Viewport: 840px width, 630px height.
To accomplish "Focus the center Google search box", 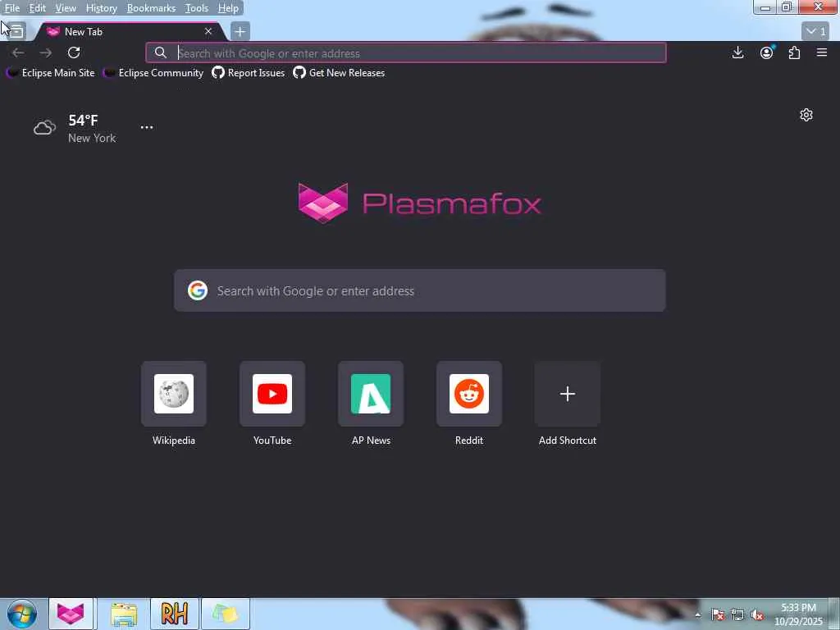I will pyautogui.click(x=420, y=290).
